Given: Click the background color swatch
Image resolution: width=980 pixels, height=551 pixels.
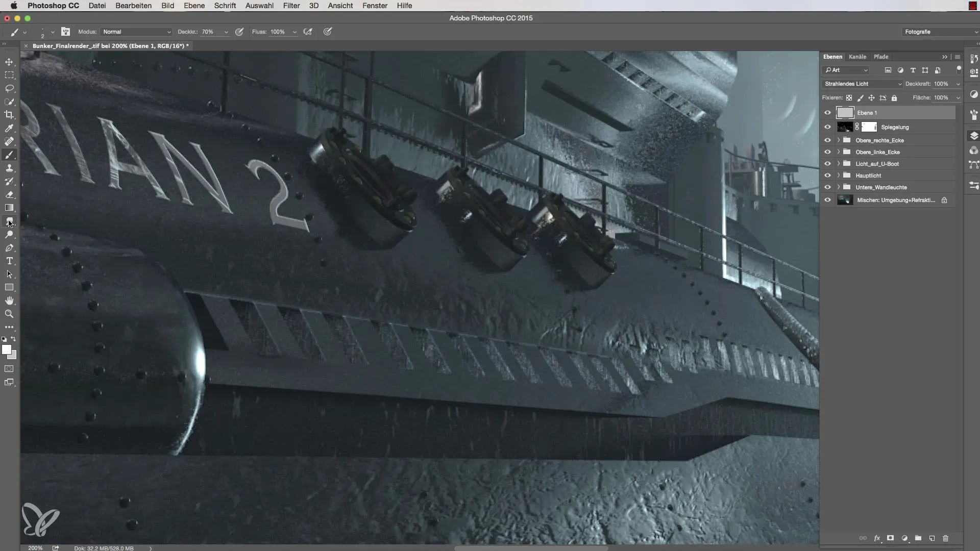Looking at the screenshot, I should click(14, 356).
